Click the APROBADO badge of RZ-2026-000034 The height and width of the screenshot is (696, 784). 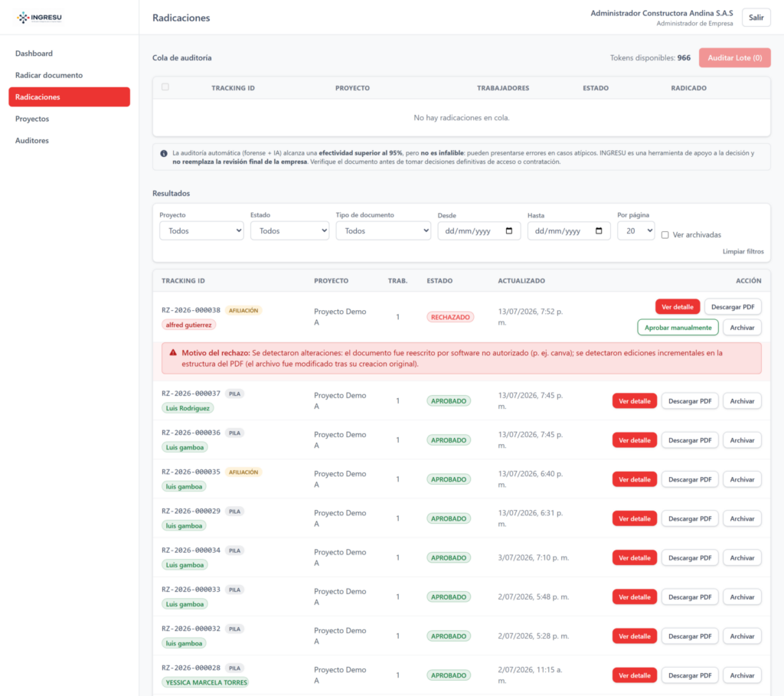point(449,558)
